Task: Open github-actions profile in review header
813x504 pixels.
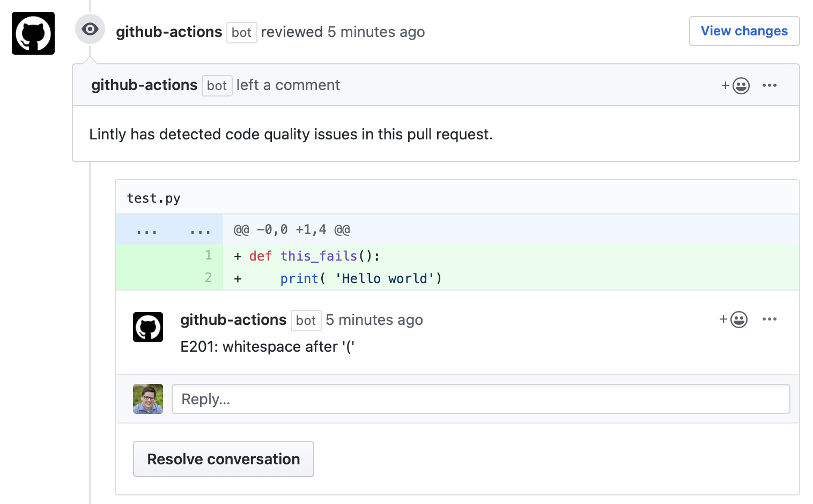Action: pyautogui.click(x=169, y=32)
